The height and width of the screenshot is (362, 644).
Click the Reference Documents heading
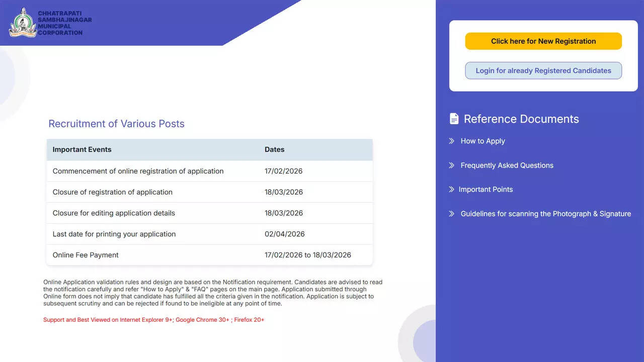pos(520,119)
